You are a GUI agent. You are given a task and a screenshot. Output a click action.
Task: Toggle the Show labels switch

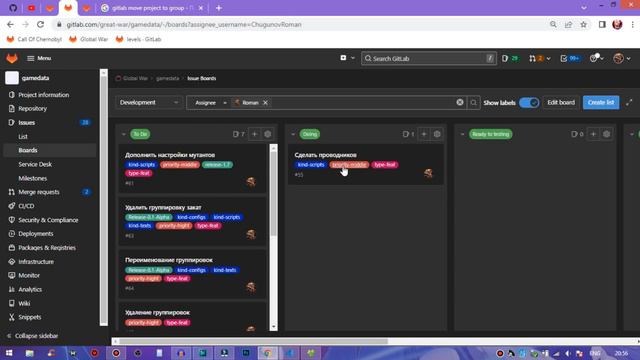pos(529,102)
